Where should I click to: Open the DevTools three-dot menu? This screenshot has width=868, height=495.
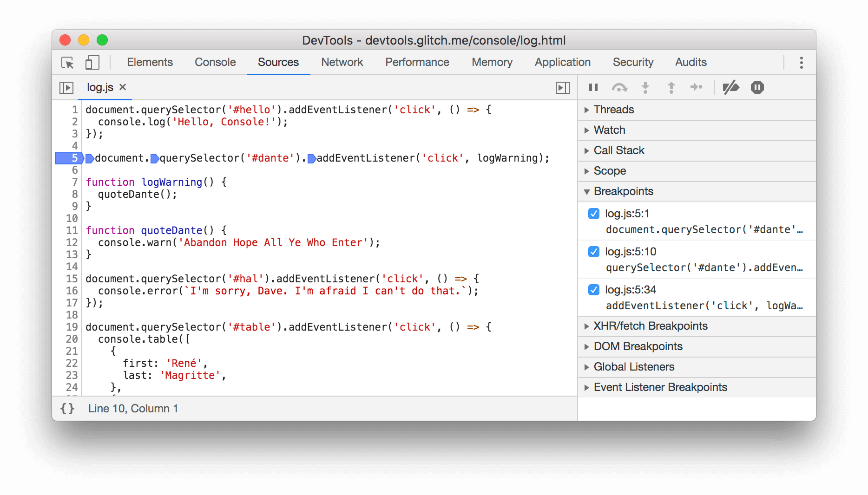pos(801,62)
